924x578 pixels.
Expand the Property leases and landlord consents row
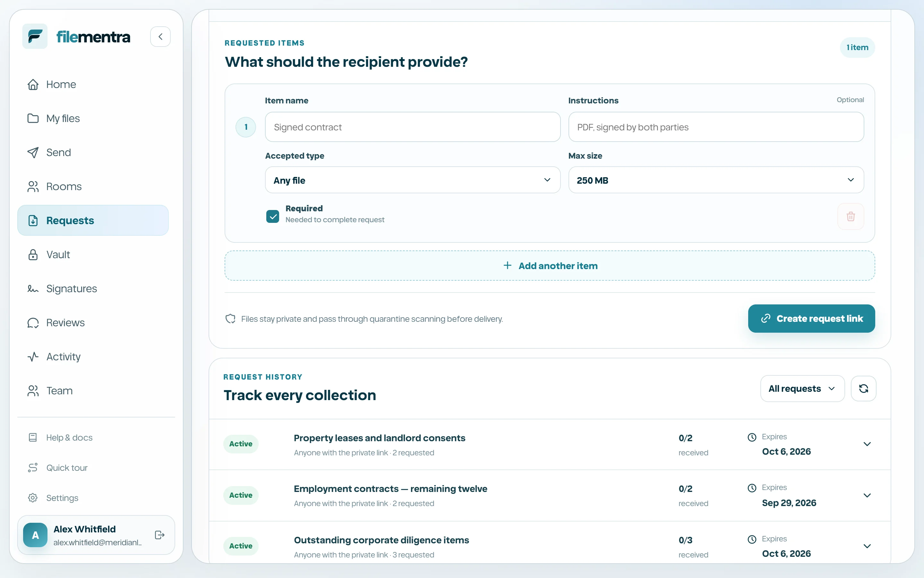pyautogui.click(x=867, y=444)
